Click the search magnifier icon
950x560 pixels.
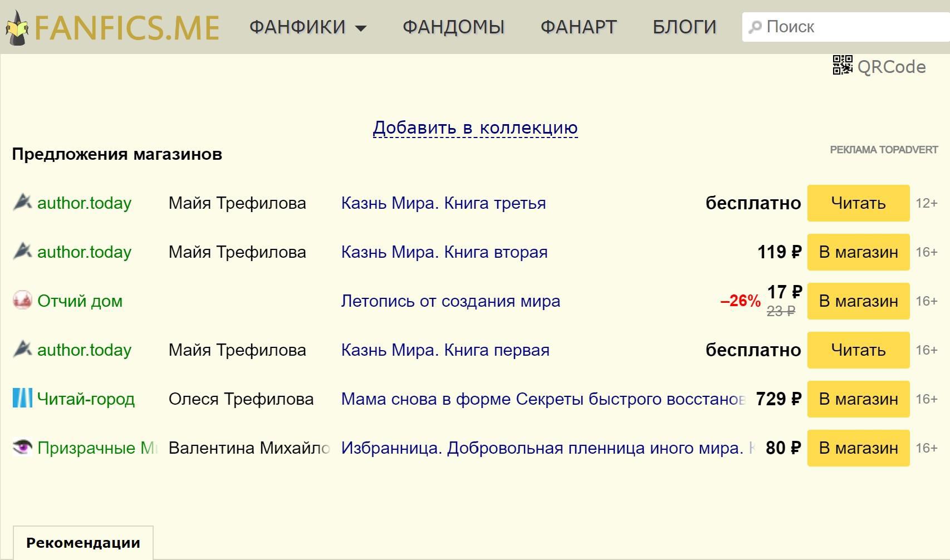[x=755, y=27]
